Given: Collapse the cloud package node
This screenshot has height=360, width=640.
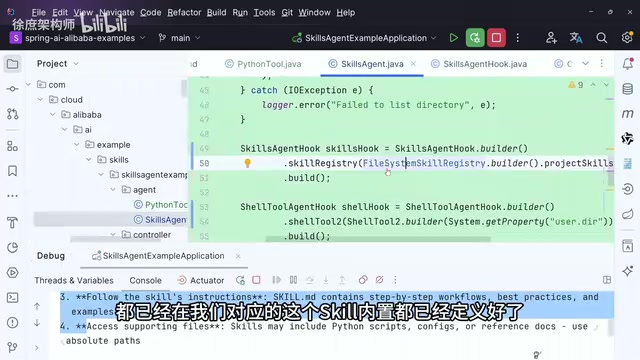Looking at the screenshot, I should click(40, 100).
